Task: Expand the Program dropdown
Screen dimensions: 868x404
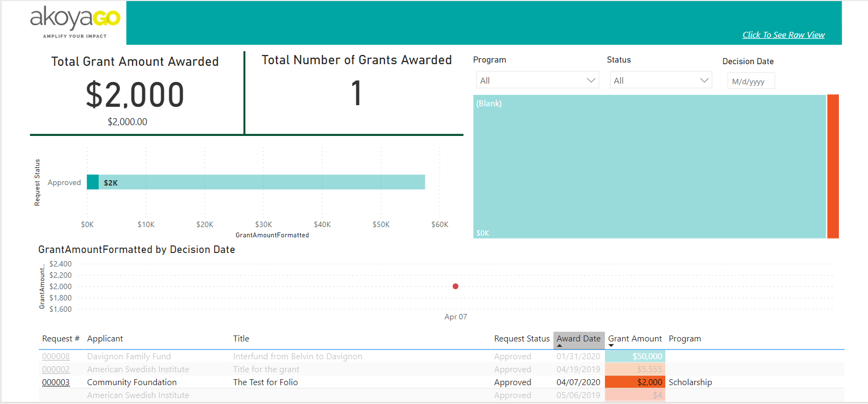Action: [538, 80]
